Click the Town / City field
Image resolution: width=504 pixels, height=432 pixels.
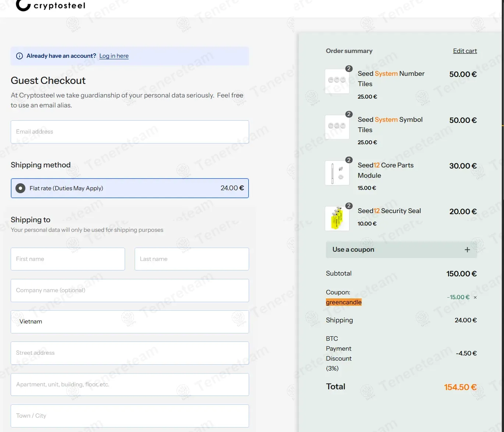coord(129,416)
